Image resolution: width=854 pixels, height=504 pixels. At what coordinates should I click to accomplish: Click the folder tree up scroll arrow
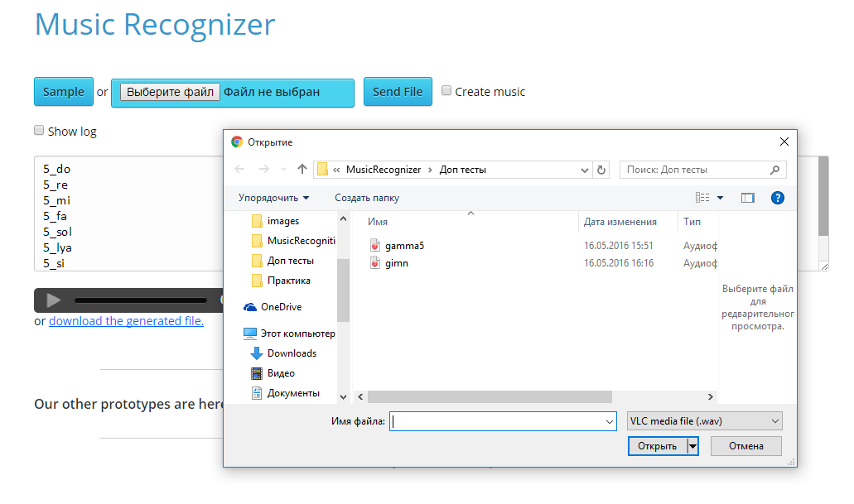click(343, 218)
